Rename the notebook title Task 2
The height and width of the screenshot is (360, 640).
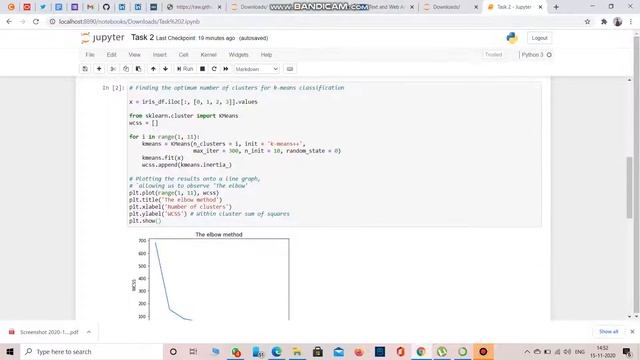click(x=142, y=38)
